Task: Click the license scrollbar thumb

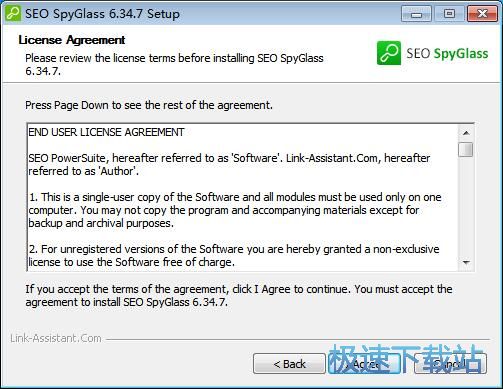Action: click(466, 149)
